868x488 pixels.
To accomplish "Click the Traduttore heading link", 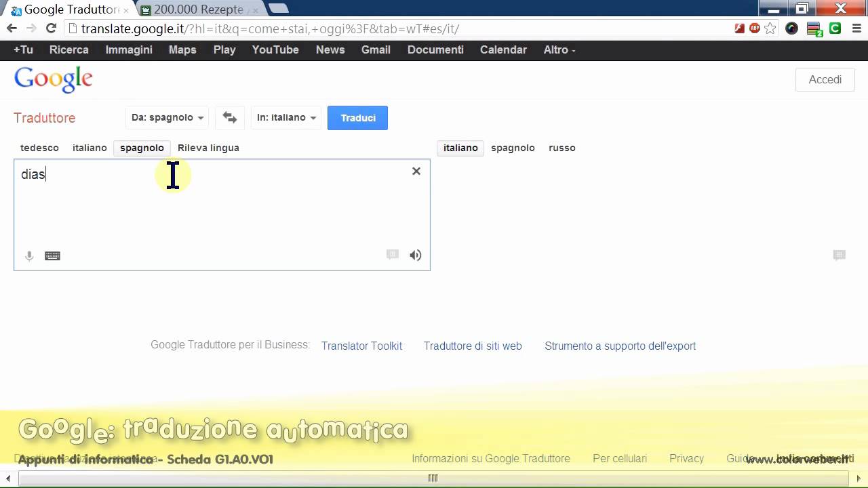I will tap(45, 118).
